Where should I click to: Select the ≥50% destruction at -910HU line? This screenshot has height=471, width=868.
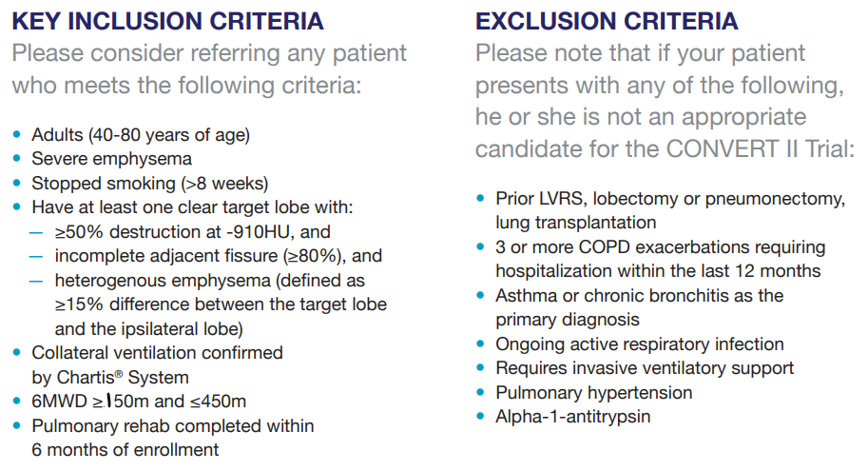pyautogui.click(x=192, y=231)
